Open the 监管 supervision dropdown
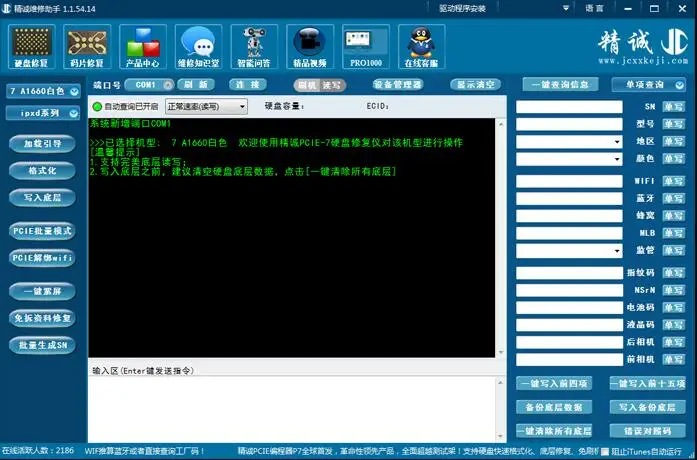Screen dimensions: 697x460 (569, 251)
